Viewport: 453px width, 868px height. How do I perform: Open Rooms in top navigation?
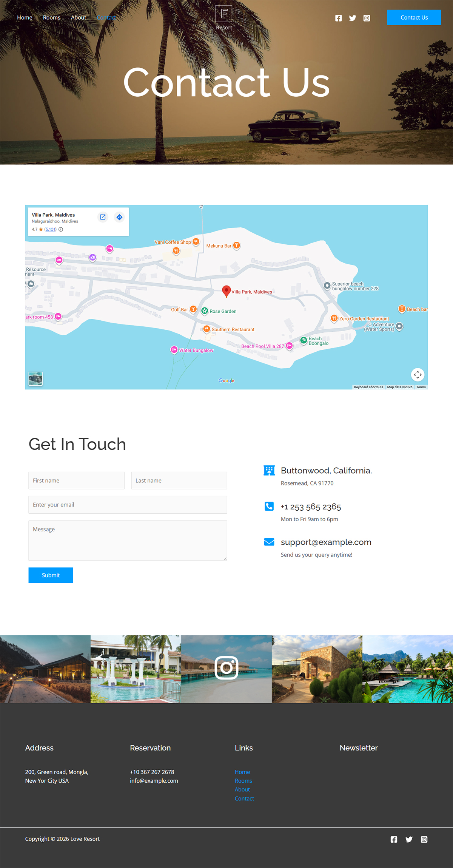52,17
